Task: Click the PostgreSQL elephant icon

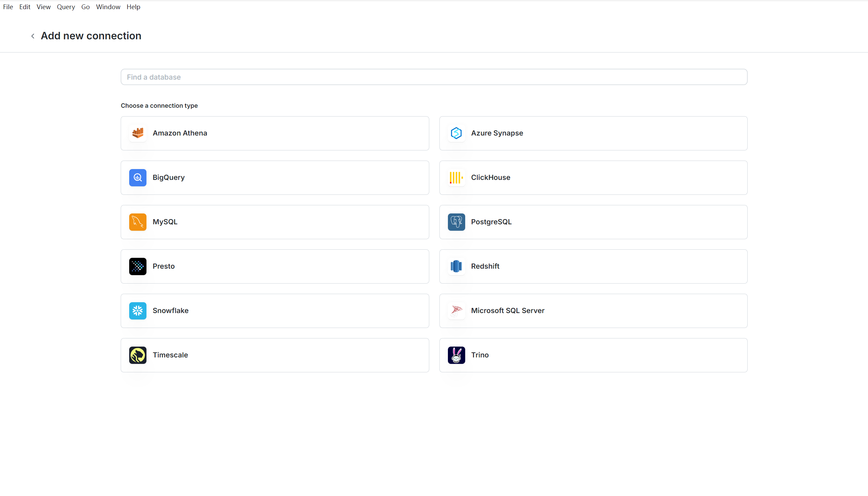Action: [456, 222]
